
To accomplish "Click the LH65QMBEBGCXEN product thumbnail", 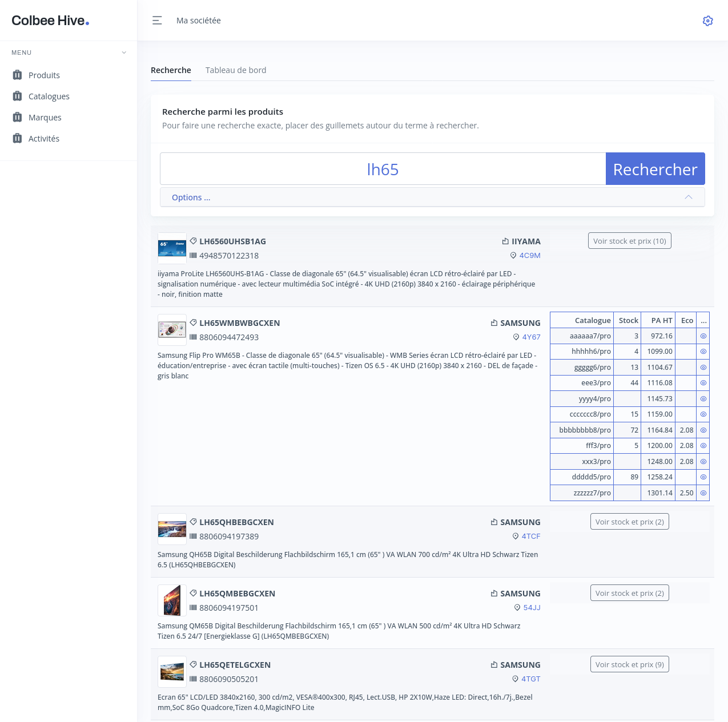I will tap(172, 600).
